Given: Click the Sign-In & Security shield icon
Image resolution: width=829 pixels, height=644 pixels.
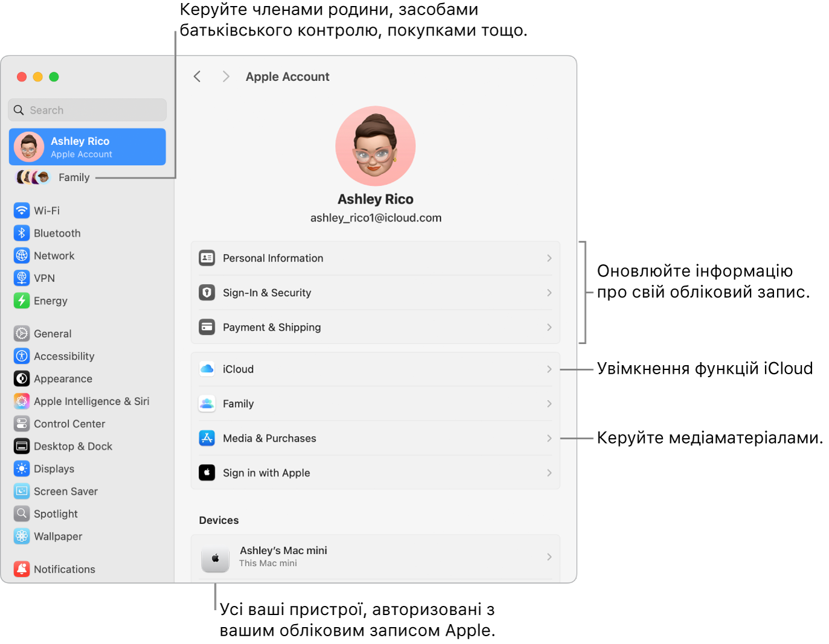Looking at the screenshot, I should point(207,293).
